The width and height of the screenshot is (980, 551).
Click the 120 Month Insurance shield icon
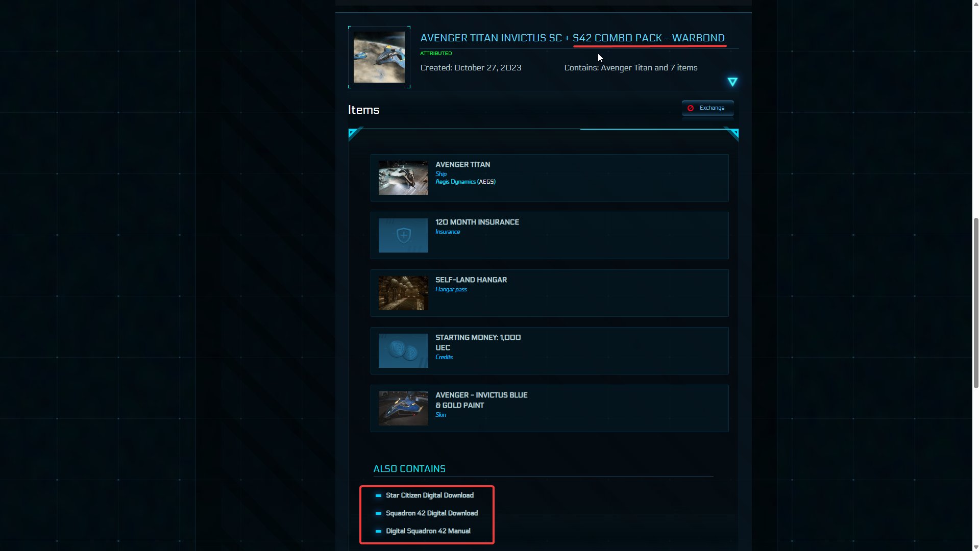(403, 235)
